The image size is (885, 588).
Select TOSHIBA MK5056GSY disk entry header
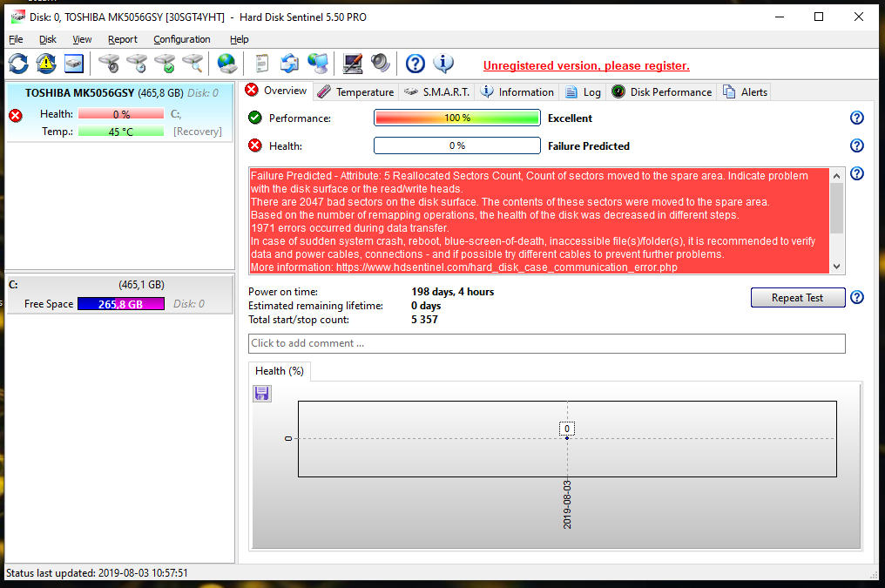click(121, 92)
